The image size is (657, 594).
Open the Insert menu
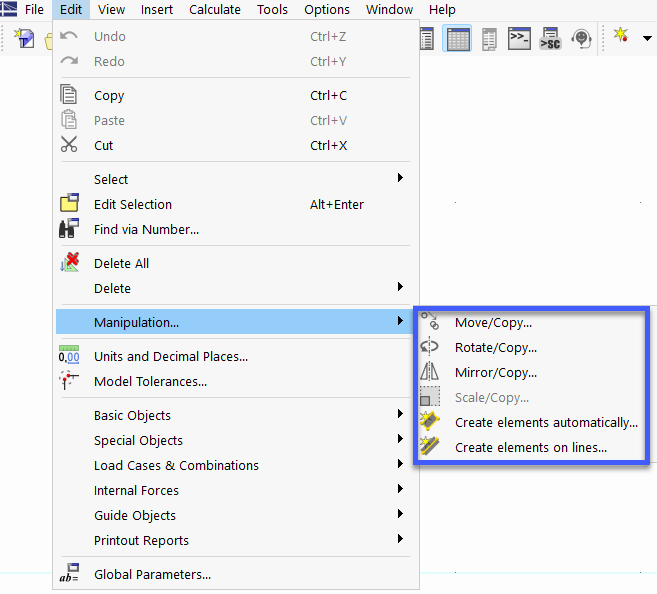(x=157, y=9)
